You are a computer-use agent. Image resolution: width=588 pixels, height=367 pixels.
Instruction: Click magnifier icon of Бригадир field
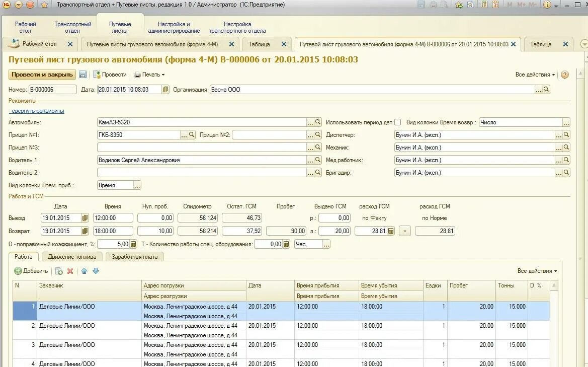pos(566,172)
